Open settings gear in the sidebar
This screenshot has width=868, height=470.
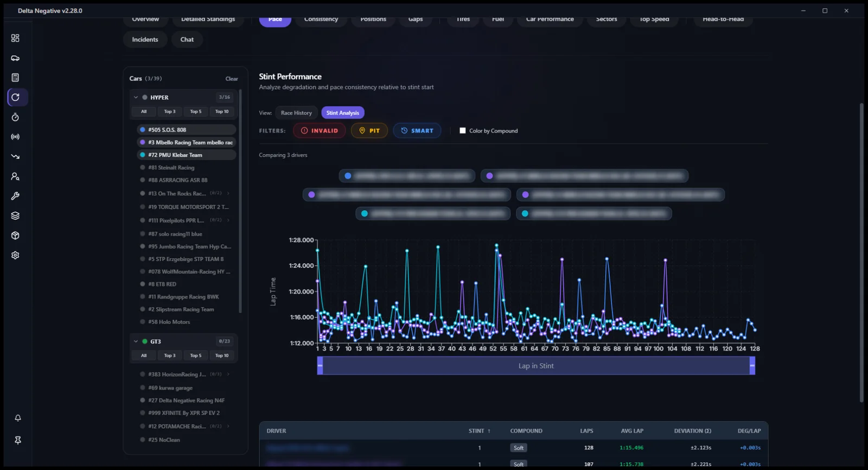[15, 255]
